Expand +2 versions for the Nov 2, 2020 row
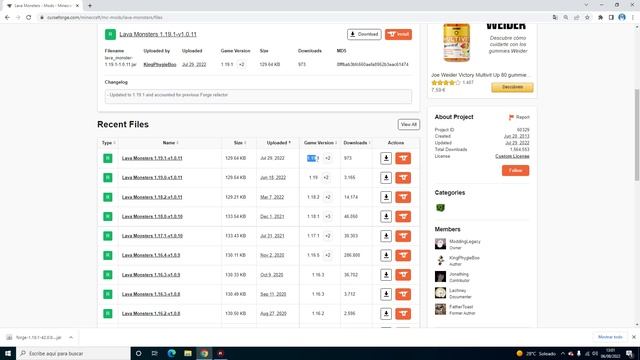The image size is (640, 360). [327, 255]
